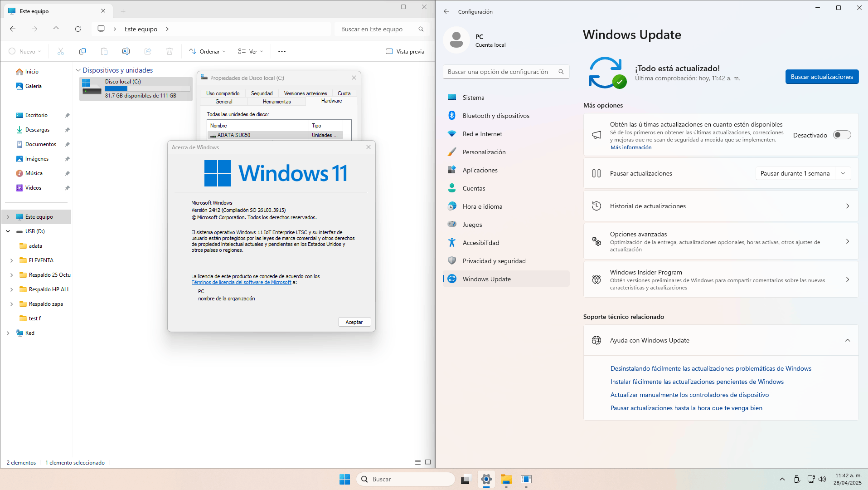The width and height of the screenshot is (868, 490).
Task: Click the Rename icon in Explorer toolbar
Action: [x=126, y=52]
